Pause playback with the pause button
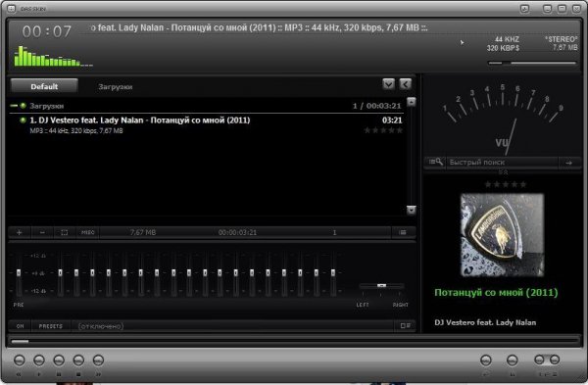Screen dimensions: 588x385 [59, 361]
